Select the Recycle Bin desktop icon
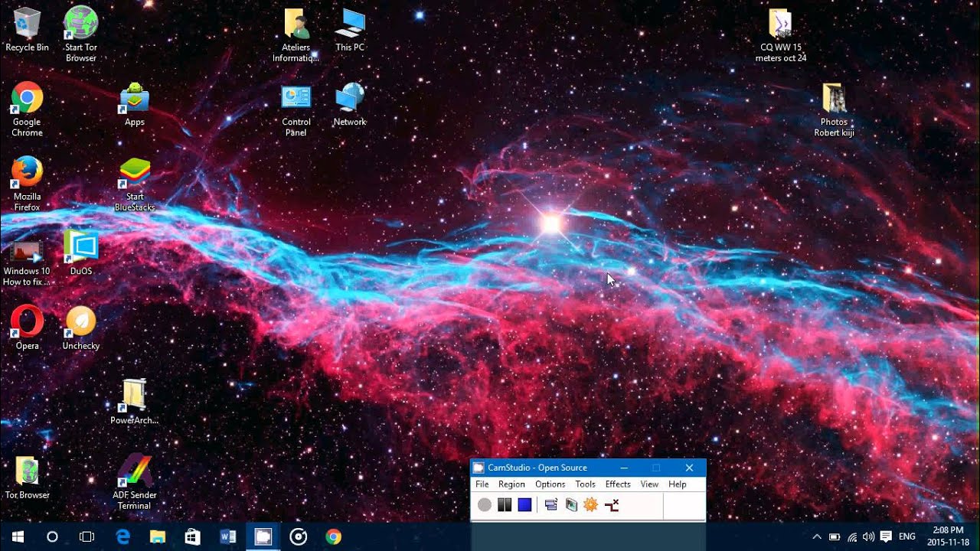The image size is (980, 551). coord(27,30)
